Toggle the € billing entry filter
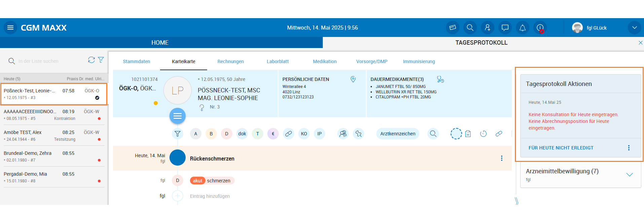The width and height of the screenshot is (644, 223). point(273,134)
